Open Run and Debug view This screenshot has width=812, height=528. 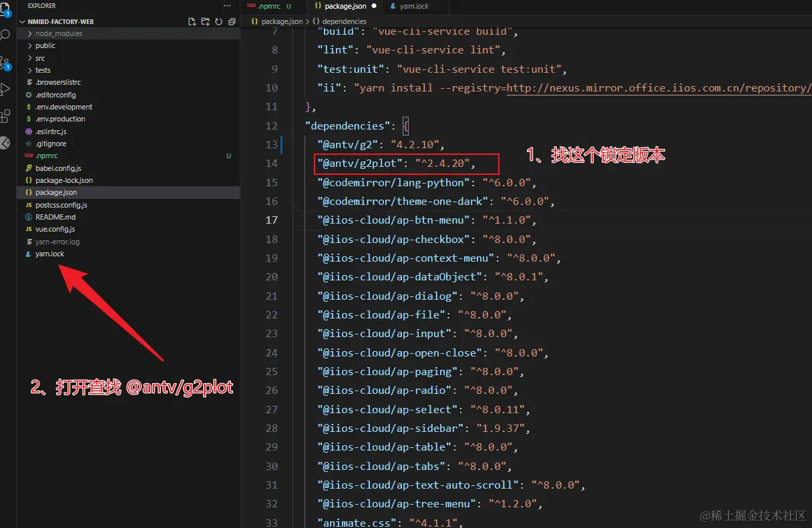coord(6,89)
